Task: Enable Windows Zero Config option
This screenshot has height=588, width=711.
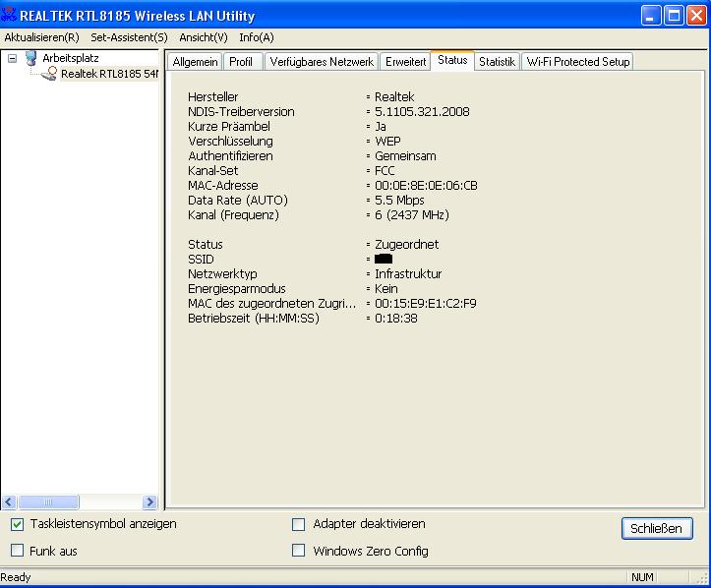Action: pos(299,551)
